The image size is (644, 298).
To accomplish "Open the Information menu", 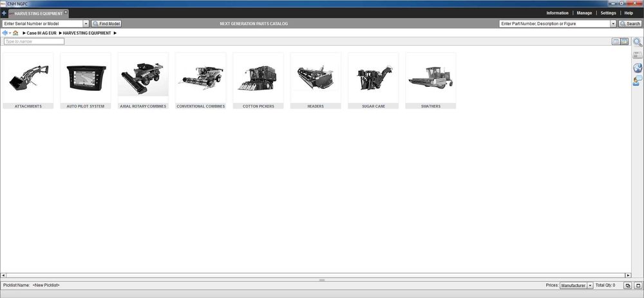I will coord(557,13).
